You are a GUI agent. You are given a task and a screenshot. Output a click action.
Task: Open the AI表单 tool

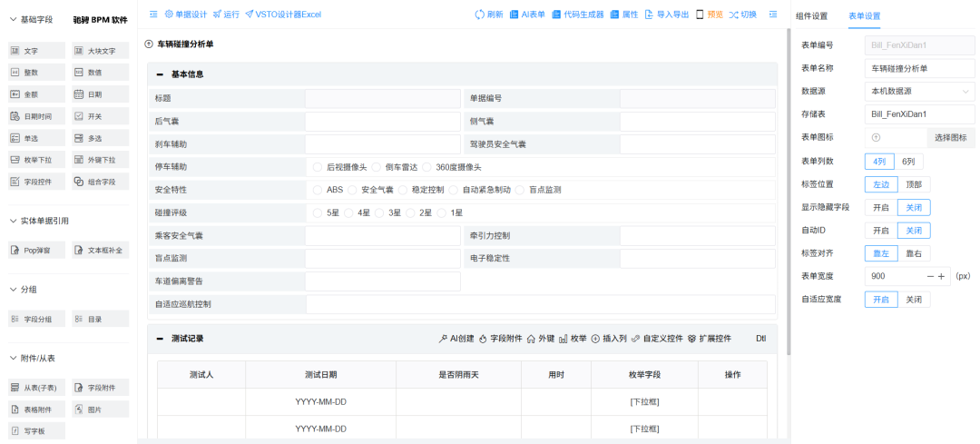pyautogui.click(x=527, y=15)
